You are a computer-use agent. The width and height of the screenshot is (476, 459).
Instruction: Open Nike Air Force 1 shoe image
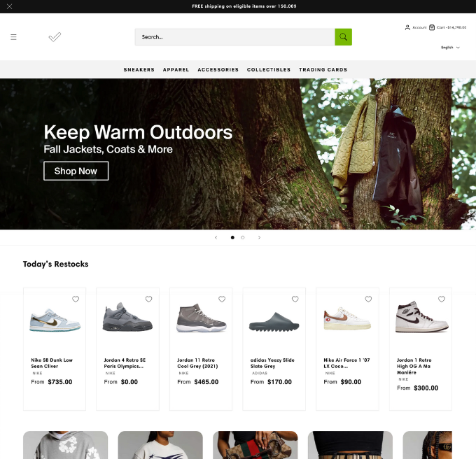pyautogui.click(x=347, y=318)
